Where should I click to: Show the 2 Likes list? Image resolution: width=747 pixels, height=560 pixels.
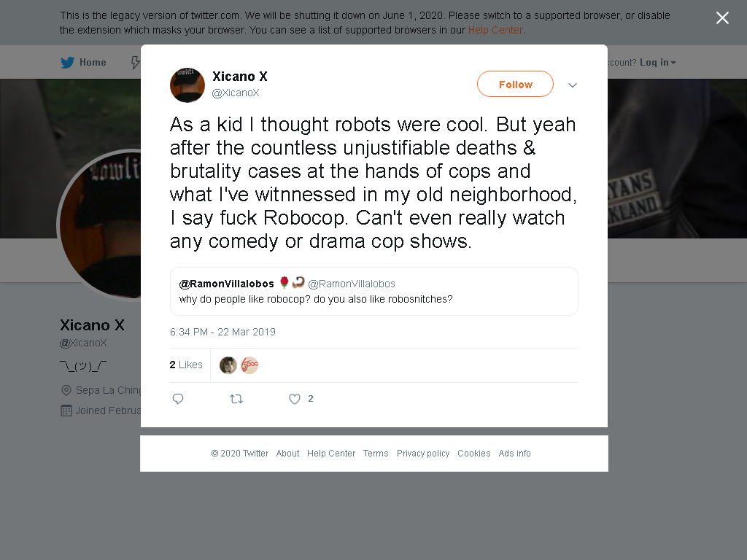pos(186,365)
